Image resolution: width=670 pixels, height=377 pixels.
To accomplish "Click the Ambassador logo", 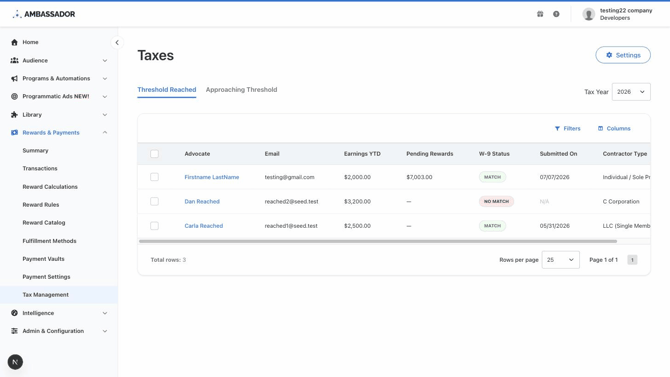I will (x=44, y=14).
